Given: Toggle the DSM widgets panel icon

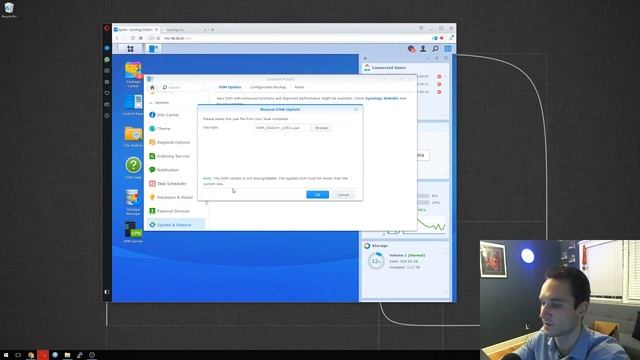Looking at the screenshot, I should pos(448,49).
